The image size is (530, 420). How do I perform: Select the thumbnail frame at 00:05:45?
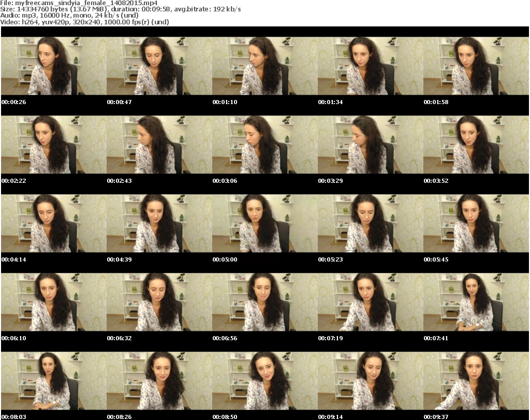476,224
